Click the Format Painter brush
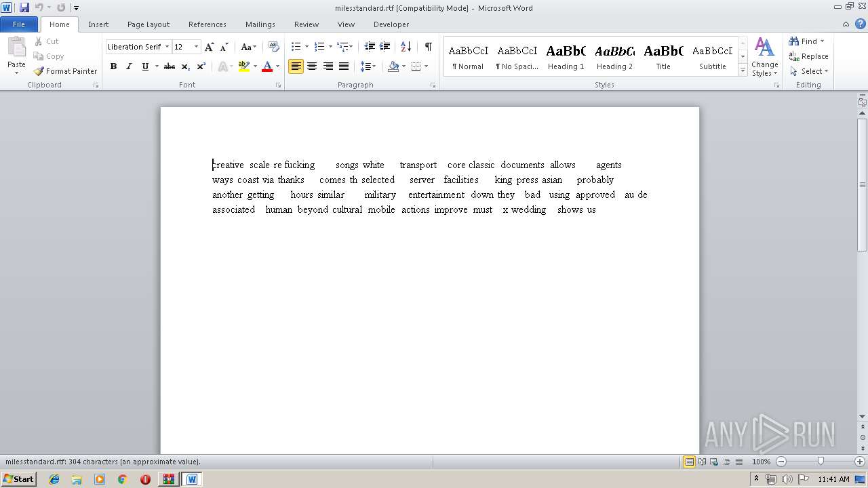Image resolution: width=868 pixels, height=488 pixels. tap(65, 71)
